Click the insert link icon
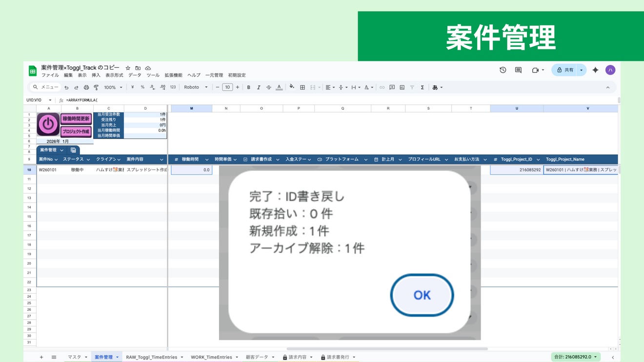This screenshot has height=362, width=644. click(x=382, y=88)
